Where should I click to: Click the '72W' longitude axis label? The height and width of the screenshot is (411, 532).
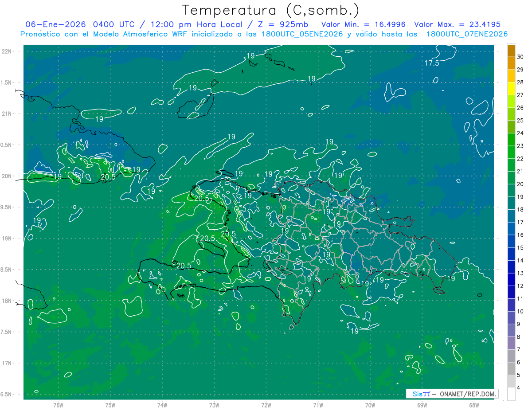266,405
